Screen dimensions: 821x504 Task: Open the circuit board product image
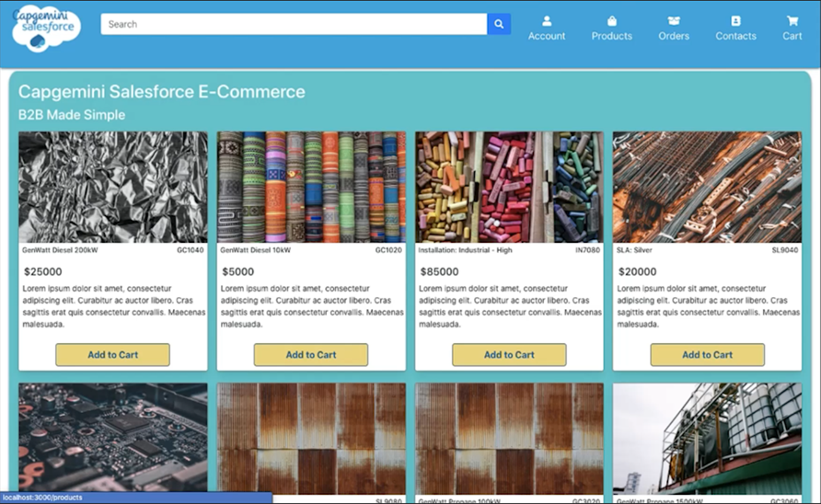pos(113,438)
